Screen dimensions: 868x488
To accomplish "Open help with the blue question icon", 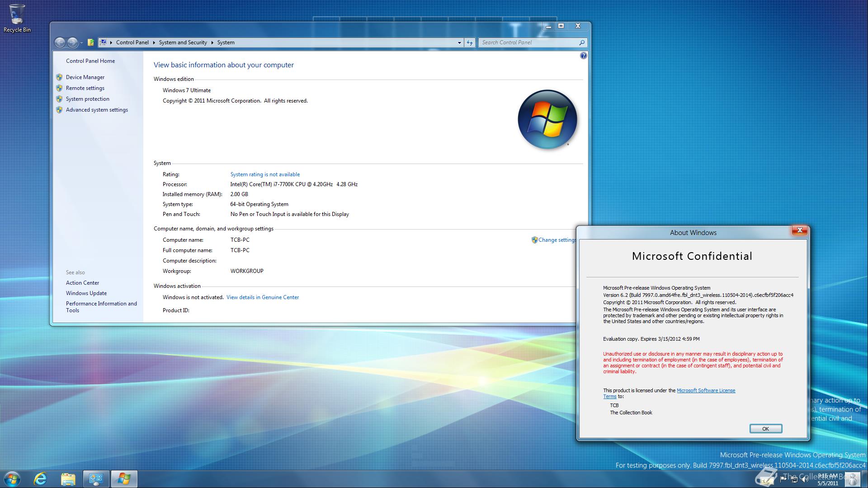I will pyautogui.click(x=583, y=56).
